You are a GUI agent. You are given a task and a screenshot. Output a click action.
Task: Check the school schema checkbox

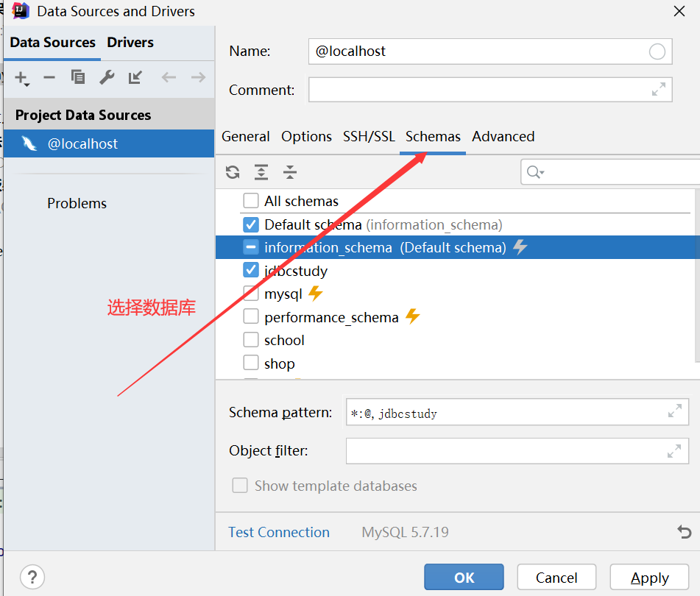[x=251, y=339]
